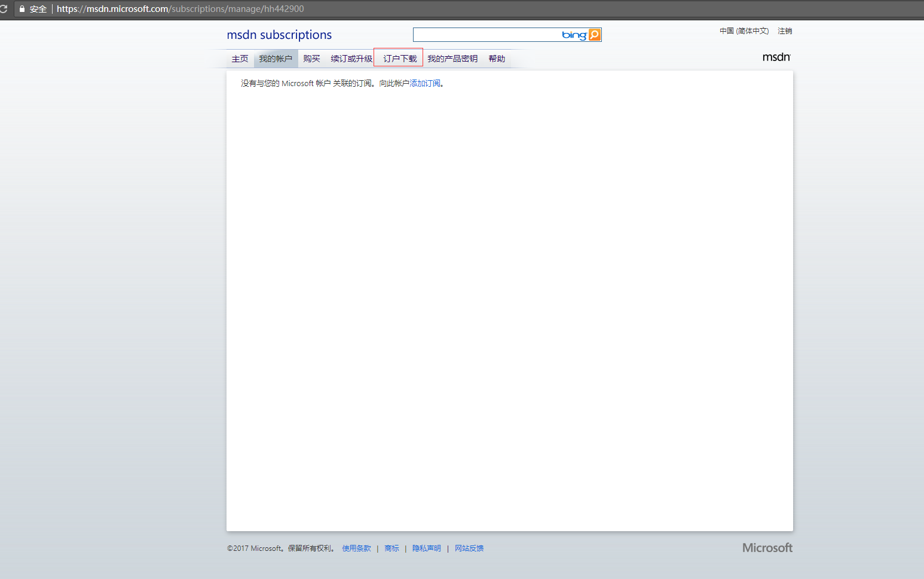The height and width of the screenshot is (579, 924).
Task: Click the secure padlock icon in address bar
Action: (22, 9)
